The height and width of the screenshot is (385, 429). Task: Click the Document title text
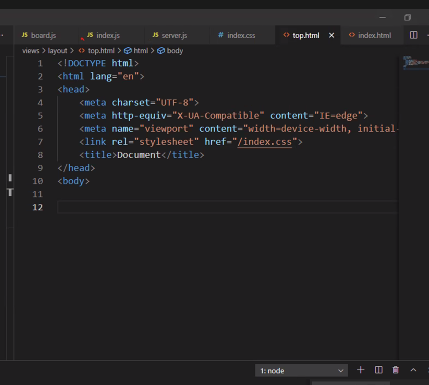(x=139, y=155)
